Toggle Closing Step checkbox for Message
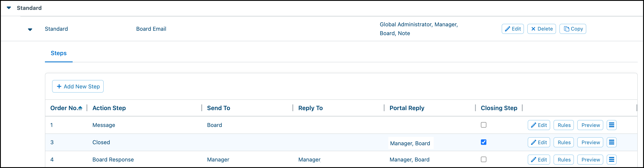 483,125
